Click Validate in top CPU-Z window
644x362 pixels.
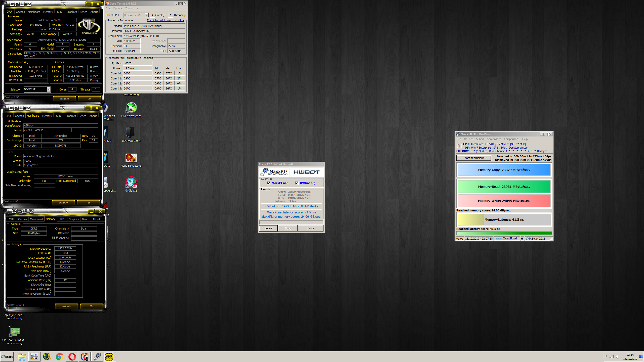[64, 99]
